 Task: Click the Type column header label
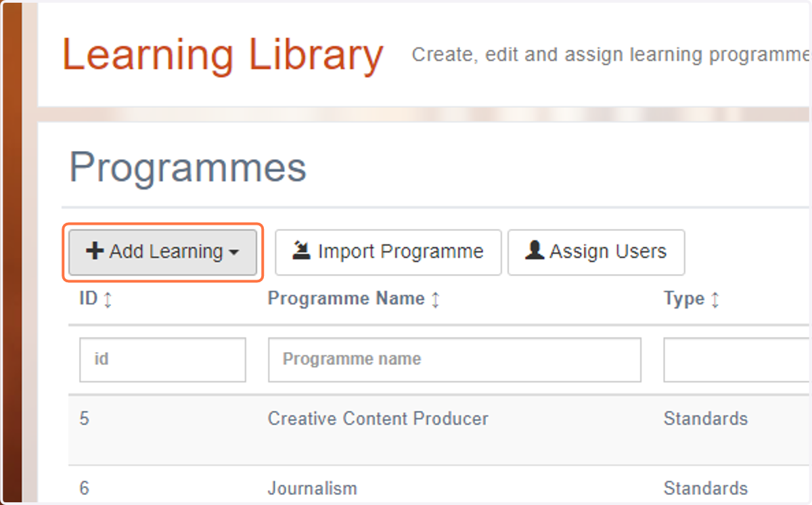point(684,299)
